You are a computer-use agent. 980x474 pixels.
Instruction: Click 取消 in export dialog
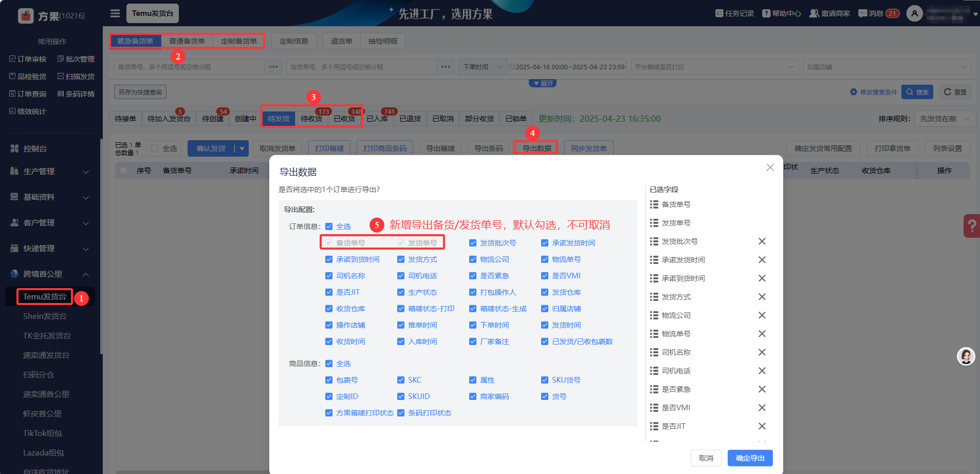pyautogui.click(x=706, y=458)
